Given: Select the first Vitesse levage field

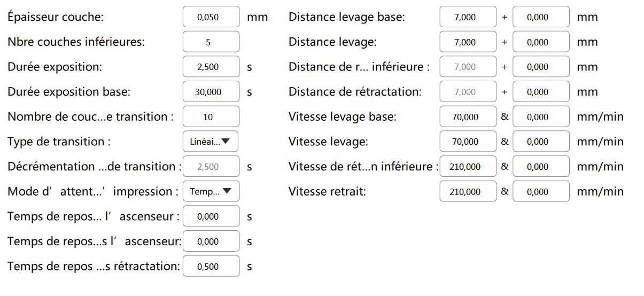Looking at the screenshot, I should click(x=468, y=142).
